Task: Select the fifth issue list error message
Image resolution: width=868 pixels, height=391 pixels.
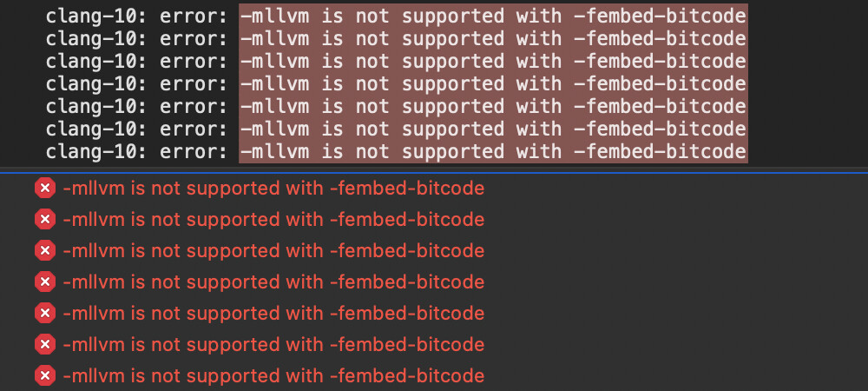Action: click(273, 314)
